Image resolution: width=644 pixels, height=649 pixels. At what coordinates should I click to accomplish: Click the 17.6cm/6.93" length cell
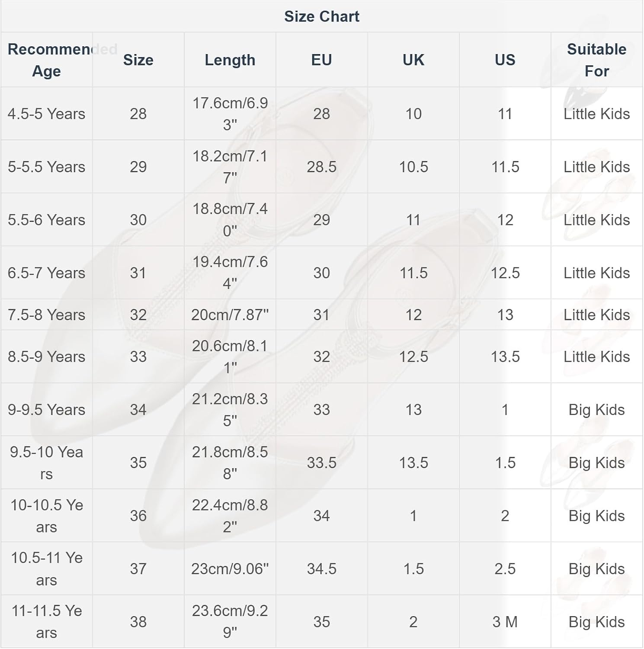230,114
